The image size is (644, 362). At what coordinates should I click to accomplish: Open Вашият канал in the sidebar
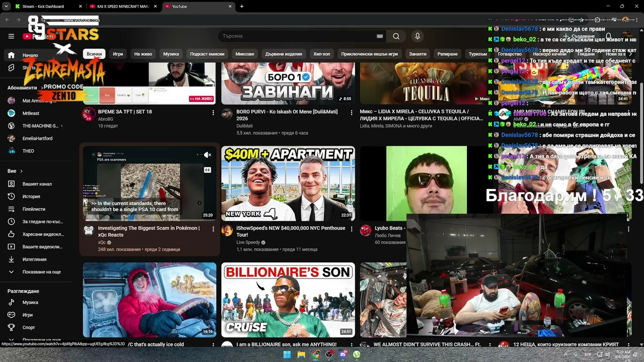point(36,184)
